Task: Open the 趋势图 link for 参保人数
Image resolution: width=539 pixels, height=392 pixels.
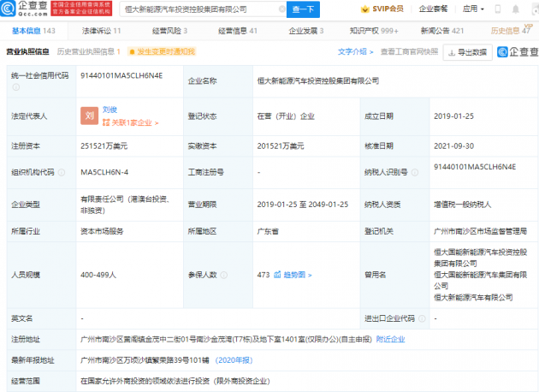Action: point(295,276)
